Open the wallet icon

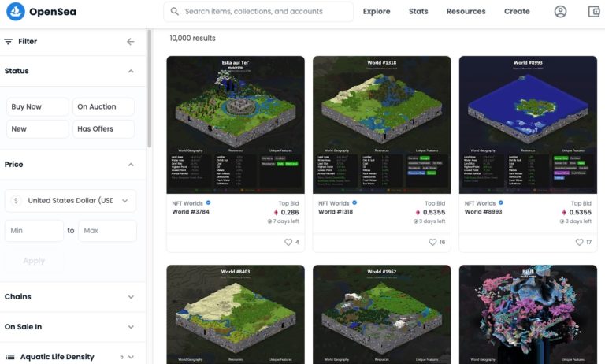(594, 12)
